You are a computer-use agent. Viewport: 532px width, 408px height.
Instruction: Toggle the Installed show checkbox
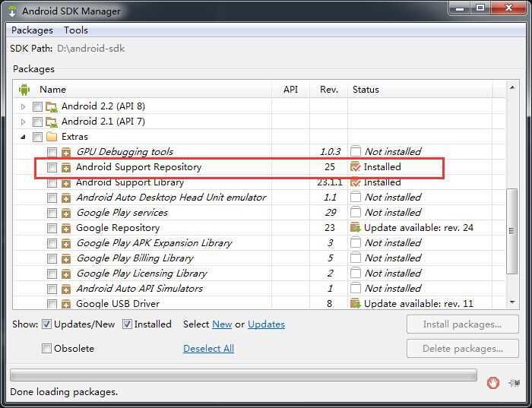127,324
